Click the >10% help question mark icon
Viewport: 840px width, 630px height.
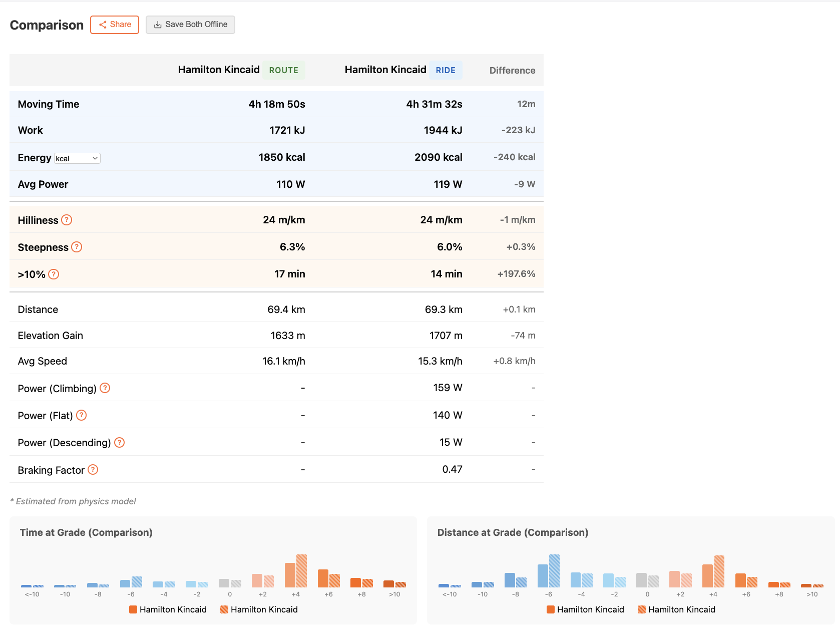coord(54,274)
